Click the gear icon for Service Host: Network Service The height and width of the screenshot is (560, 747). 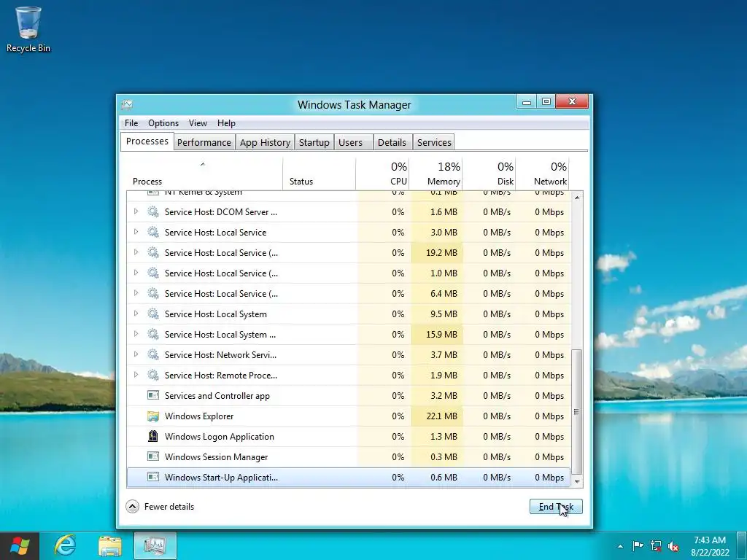coord(153,354)
